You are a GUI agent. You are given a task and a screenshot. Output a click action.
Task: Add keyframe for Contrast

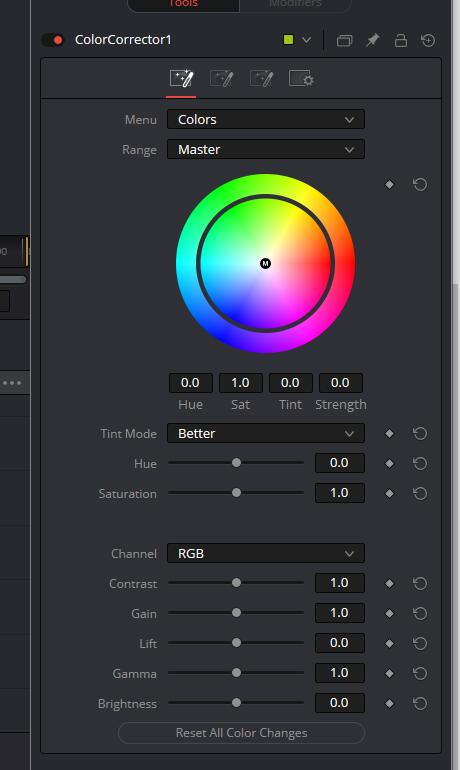(389, 583)
